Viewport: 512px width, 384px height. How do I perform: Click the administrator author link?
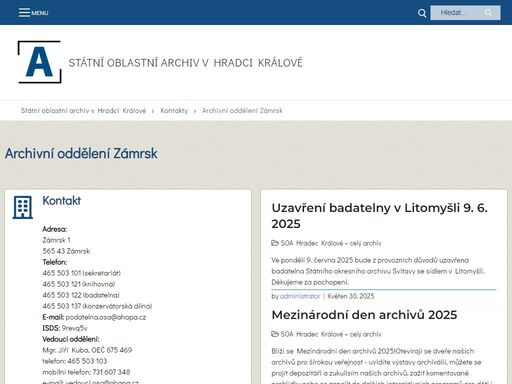click(300, 296)
